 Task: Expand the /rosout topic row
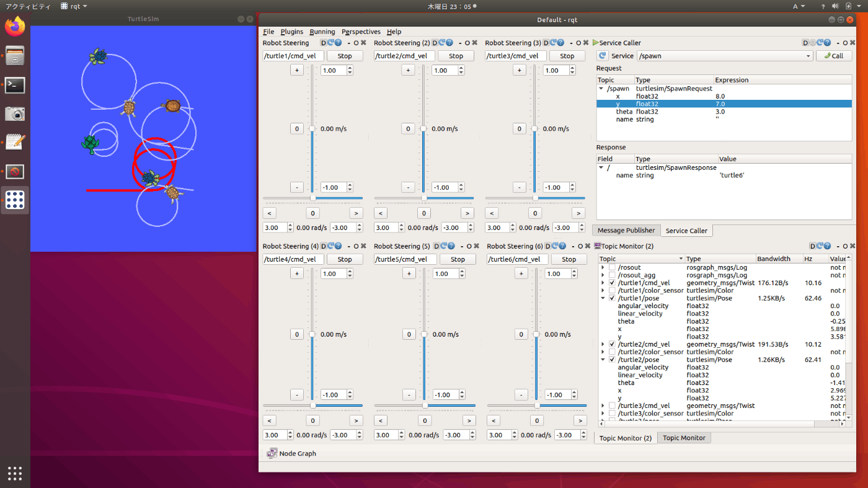603,267
